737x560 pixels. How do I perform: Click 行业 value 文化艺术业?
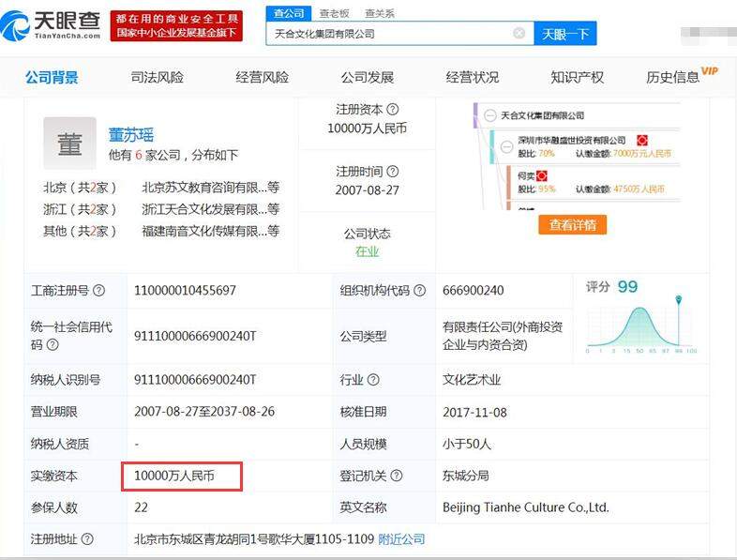click(472, 380)
